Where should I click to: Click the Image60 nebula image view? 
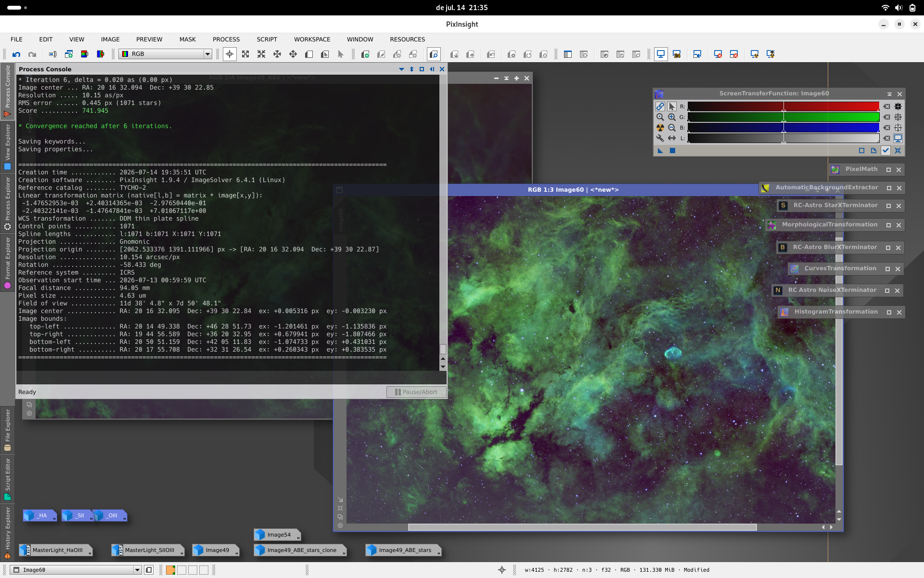coord(590,359)
